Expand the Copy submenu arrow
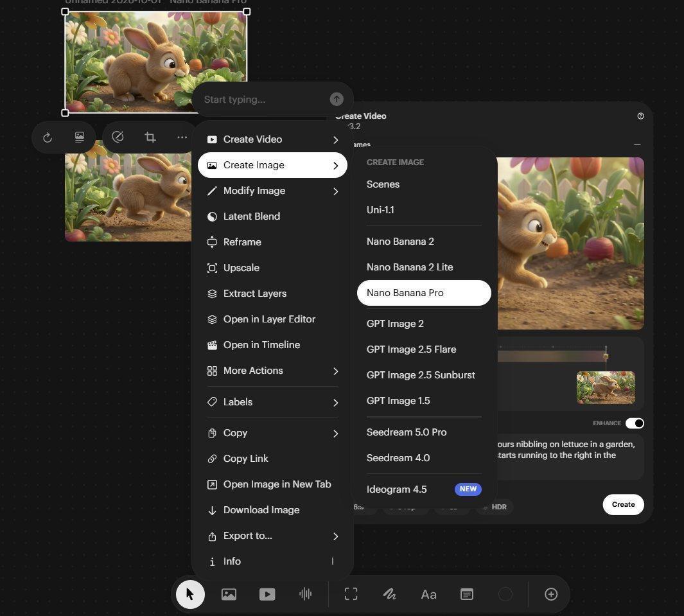The height and width of the screenshot is (616, 684). coord(335,433)
